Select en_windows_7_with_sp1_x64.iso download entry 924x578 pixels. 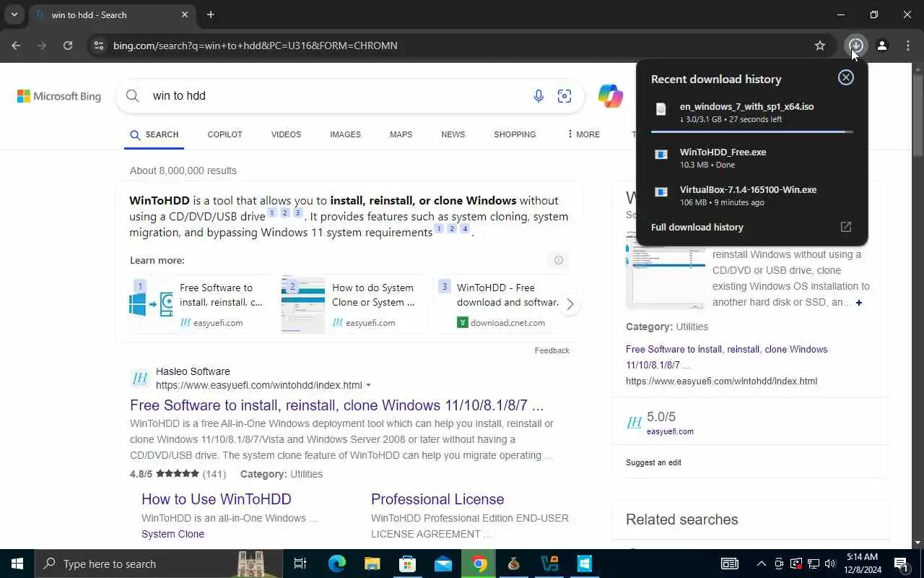click(x=751, y=112)
